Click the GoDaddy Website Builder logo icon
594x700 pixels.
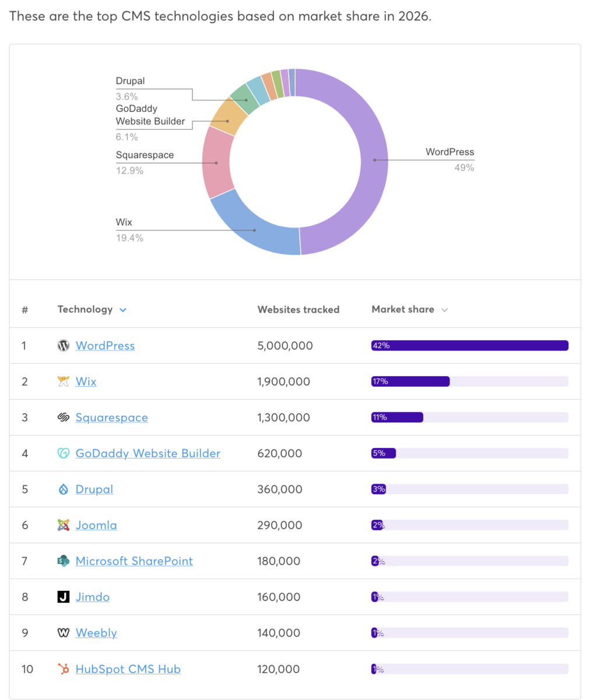click(x=64, y=453)
